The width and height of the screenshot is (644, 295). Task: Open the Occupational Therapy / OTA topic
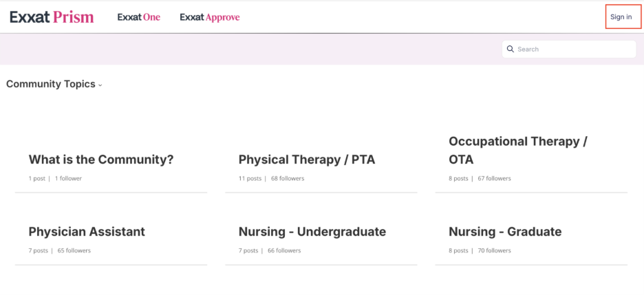pyautogui.click(x=517, y=150)
